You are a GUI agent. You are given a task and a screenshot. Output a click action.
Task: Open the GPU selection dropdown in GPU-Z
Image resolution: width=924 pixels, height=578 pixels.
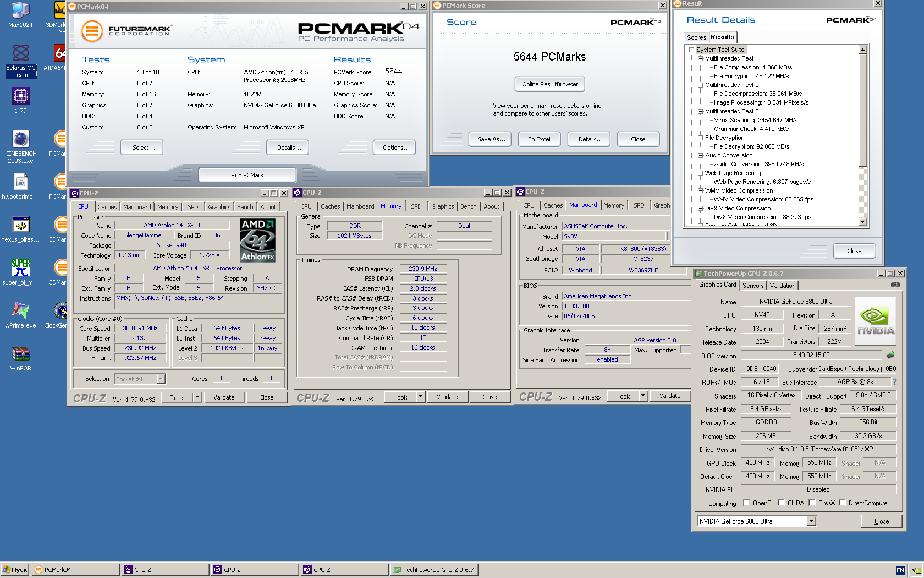[x=811, y=521]
